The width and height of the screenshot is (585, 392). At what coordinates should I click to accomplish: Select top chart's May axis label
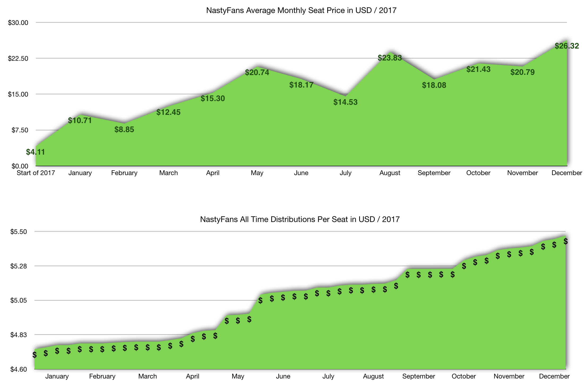(257, 173)
